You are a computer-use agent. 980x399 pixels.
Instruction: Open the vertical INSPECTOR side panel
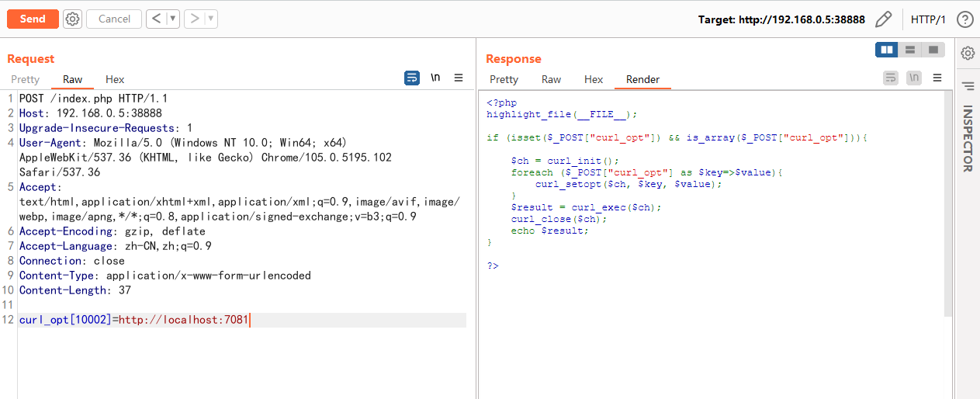coord(968,138)
